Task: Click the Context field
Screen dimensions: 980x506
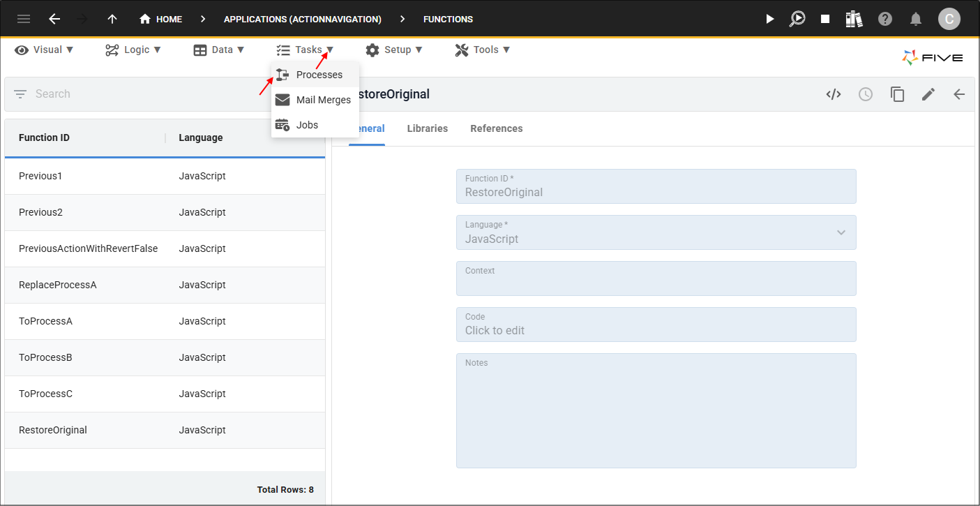Action: [656, 278]
